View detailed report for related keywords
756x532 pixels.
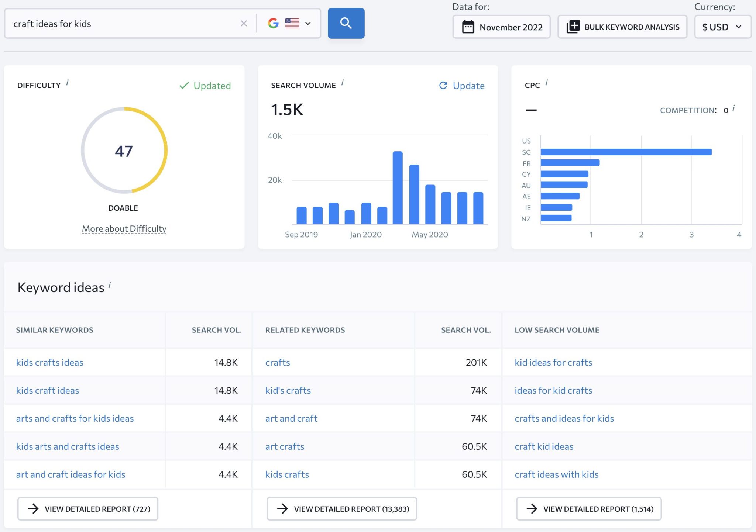click(341, 508)
